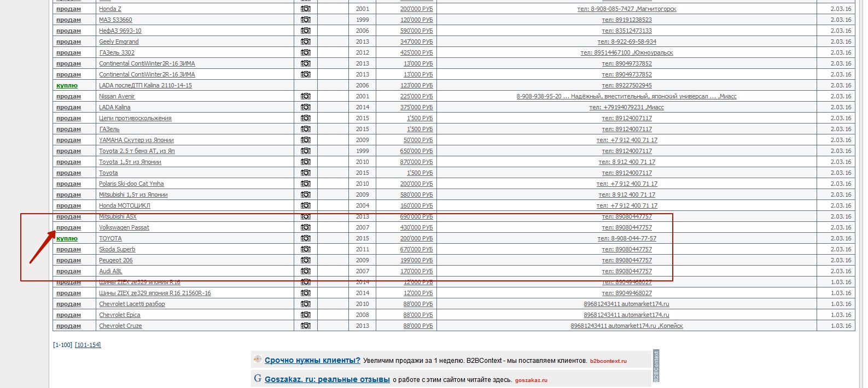The width and height of the screenshot is (868, 388).
Task: Click phone link тел: 8-908-044-77-57
Action: coord(627,238)
